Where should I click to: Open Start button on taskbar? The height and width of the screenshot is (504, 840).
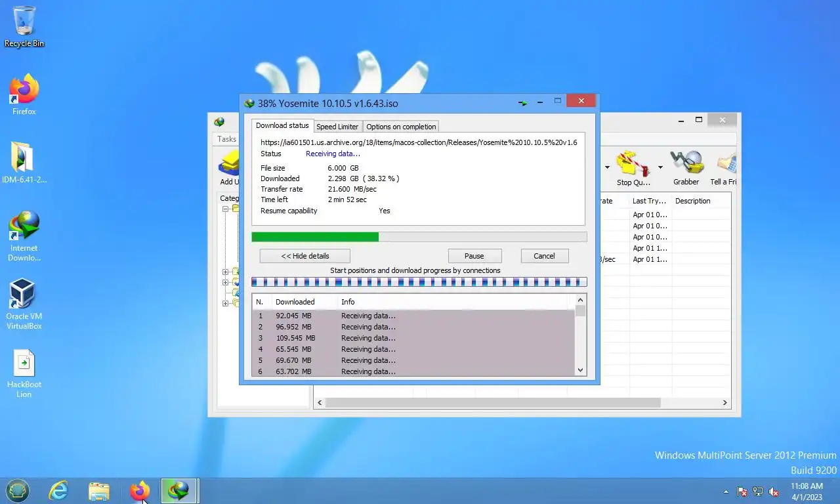coord(18,491)
